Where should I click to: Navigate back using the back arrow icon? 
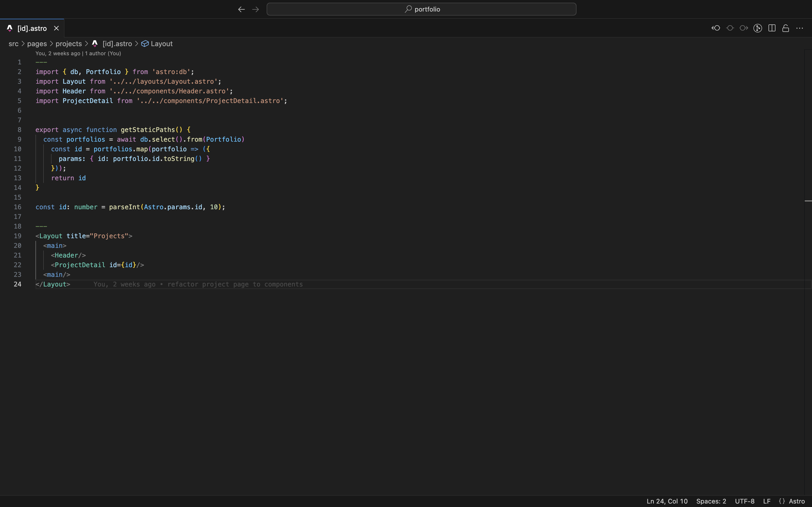pos(241,9)
